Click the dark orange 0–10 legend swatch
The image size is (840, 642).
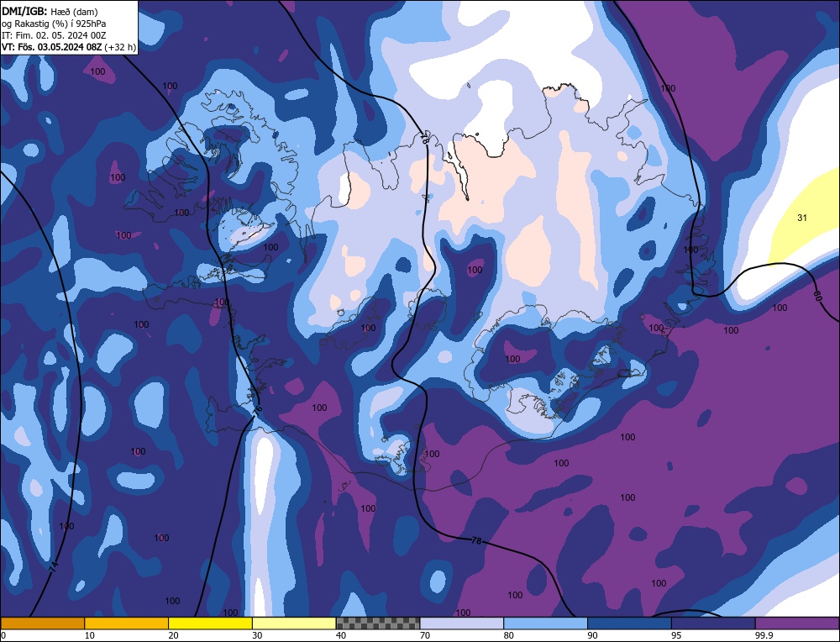tap(42, 623)
